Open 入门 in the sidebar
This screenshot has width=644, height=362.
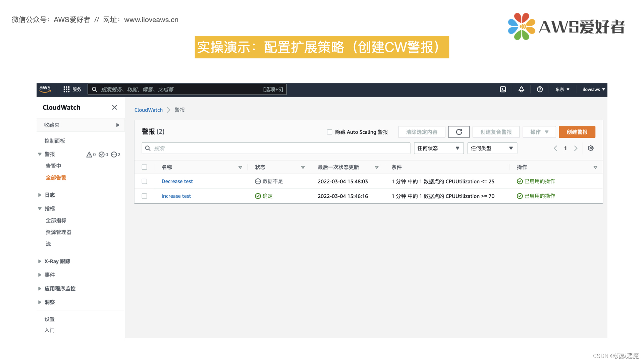click(50, 330)
